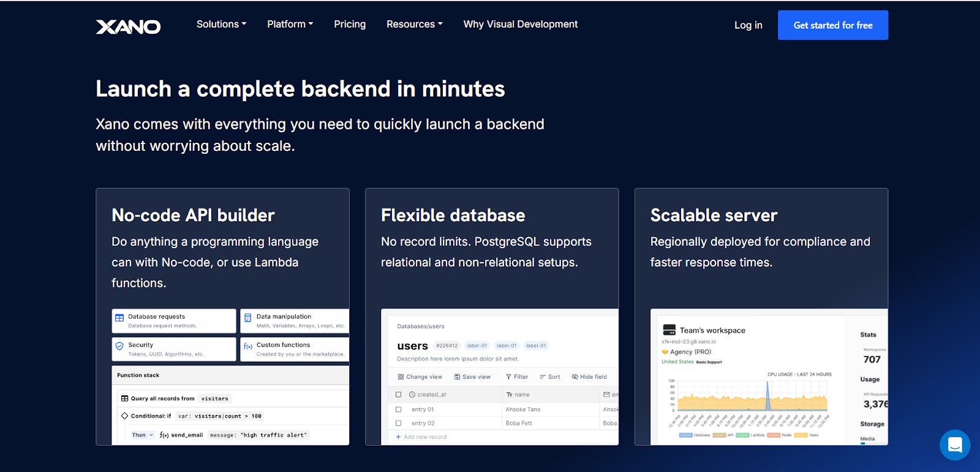Check the entry 02 row checkbox
This screenshot has height=472, width=980.
(399, 423)
